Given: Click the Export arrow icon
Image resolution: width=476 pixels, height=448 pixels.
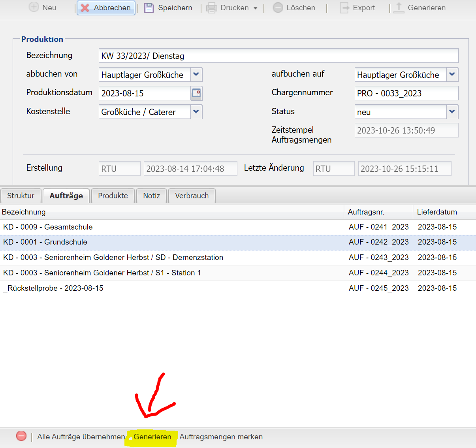Looking at the screenshot, I should click(344, 8).
